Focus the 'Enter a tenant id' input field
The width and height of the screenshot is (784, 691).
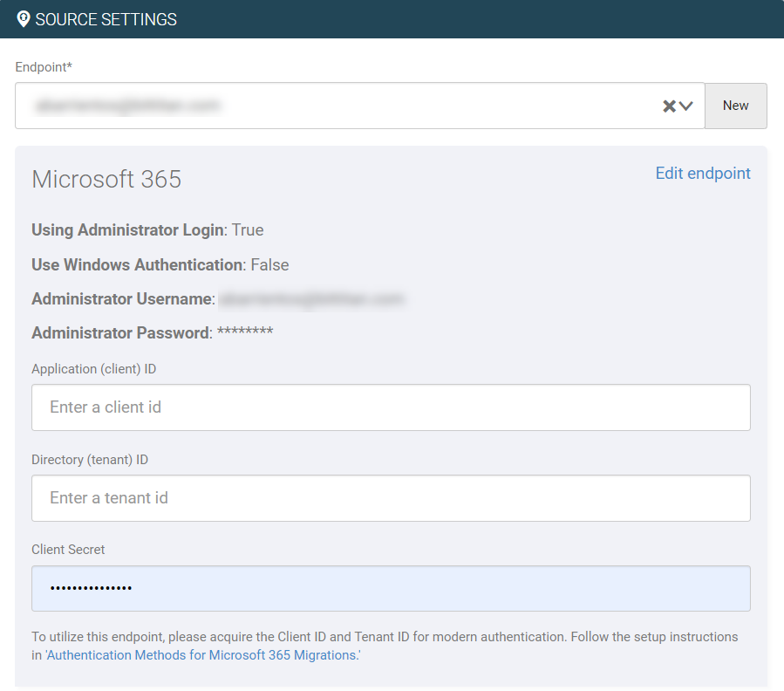(391, 498)
